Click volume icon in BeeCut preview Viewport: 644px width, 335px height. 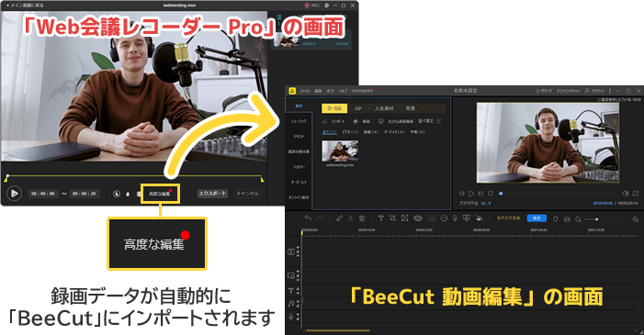626,194
